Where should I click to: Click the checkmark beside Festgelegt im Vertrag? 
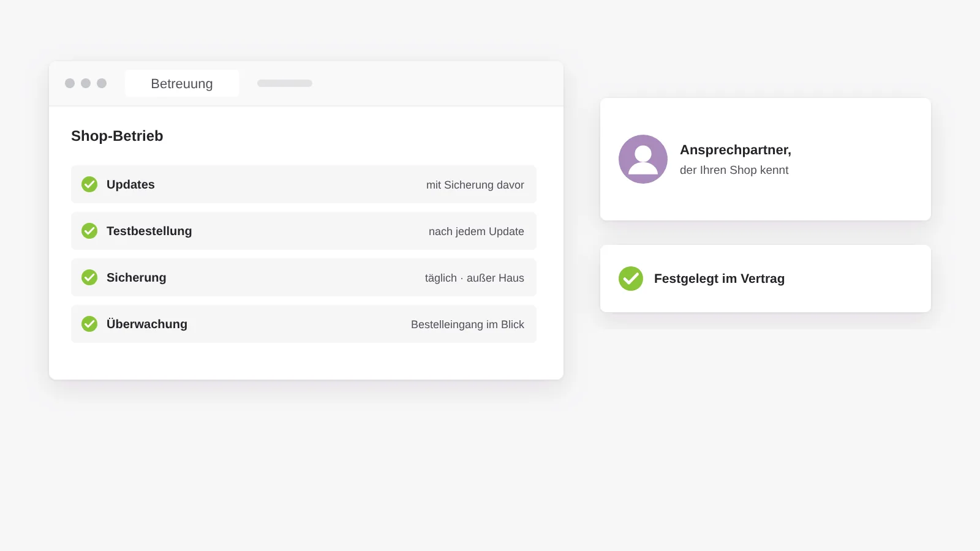click(x=631, y=279)
